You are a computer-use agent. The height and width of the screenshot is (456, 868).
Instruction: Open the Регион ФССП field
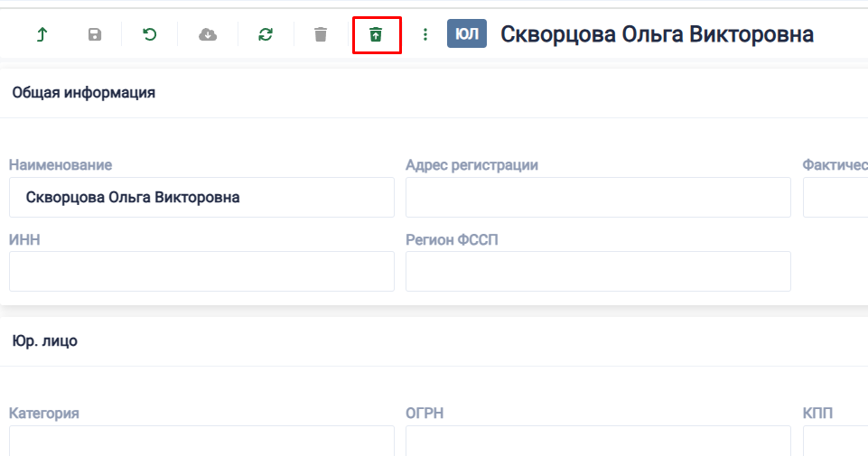tap(598, 271)
